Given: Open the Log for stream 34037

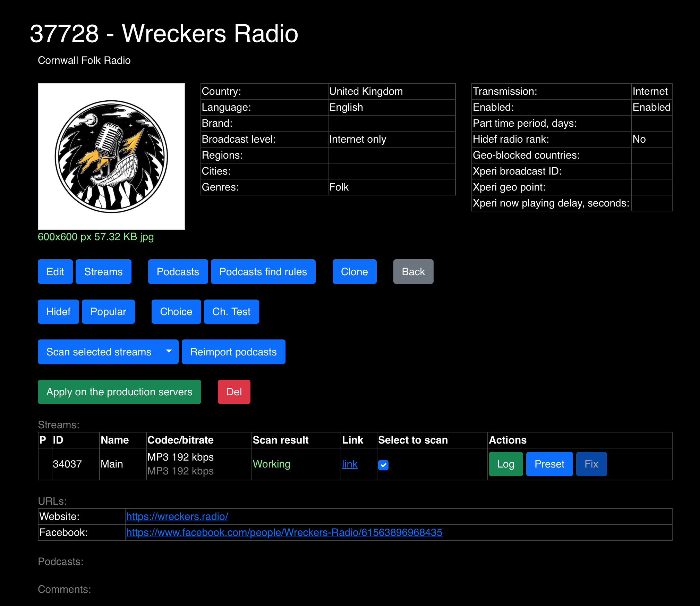Looking at the screenshot, I should tap(505, 464).
